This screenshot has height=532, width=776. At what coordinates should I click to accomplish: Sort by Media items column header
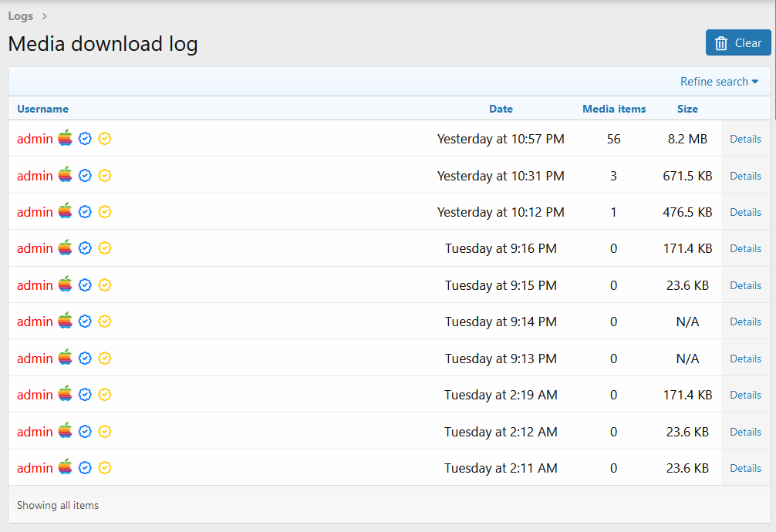click(614, 109)
